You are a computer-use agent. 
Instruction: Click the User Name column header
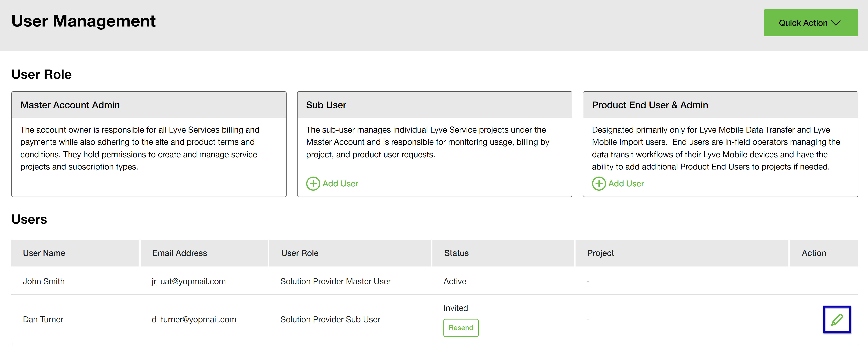pos(44,253)
